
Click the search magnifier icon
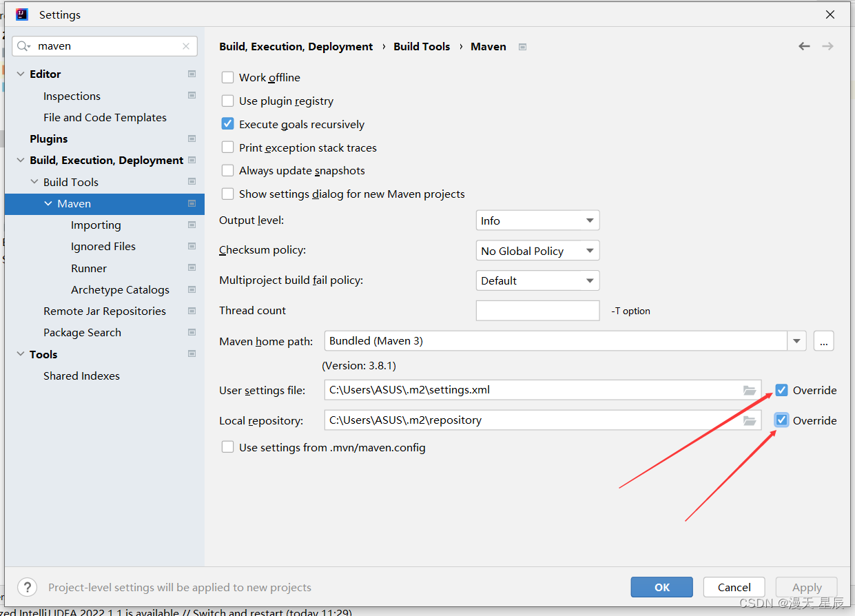point(23,46)
